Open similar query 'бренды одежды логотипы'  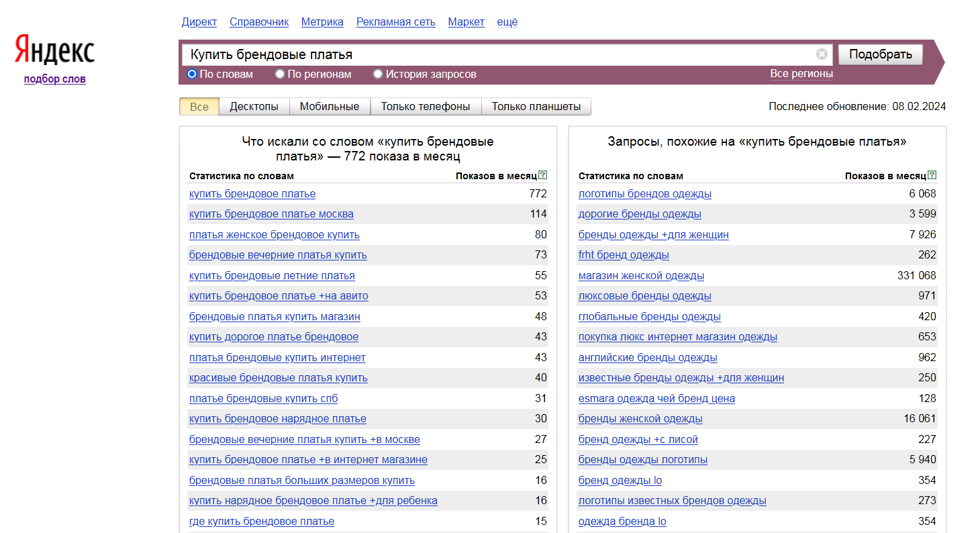(x=643, y=460)
